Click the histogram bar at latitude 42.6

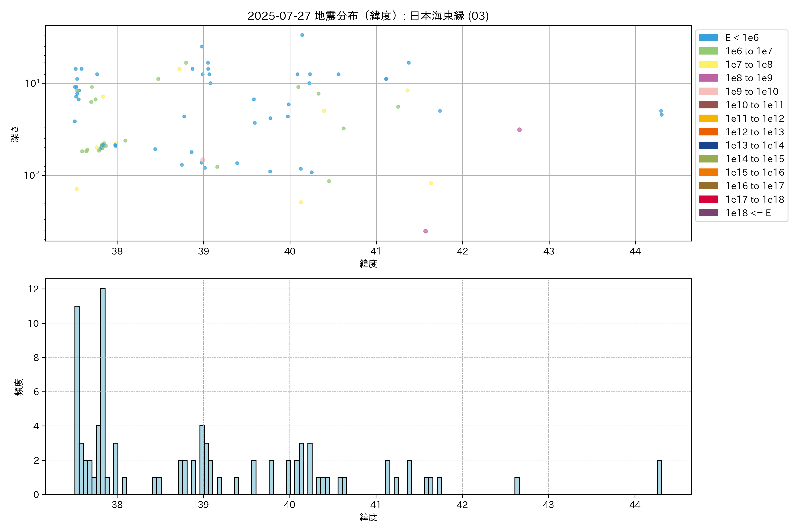(x=517, y=485)
